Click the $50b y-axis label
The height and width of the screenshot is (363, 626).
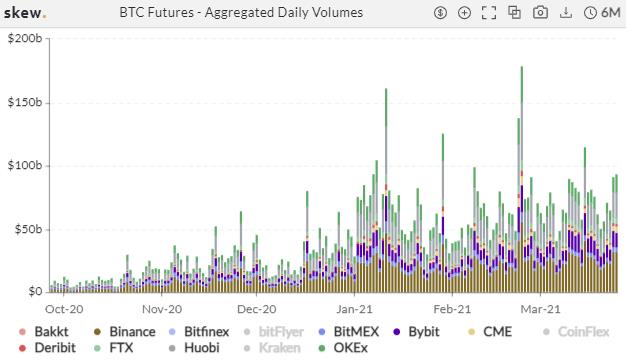(28, 229)
